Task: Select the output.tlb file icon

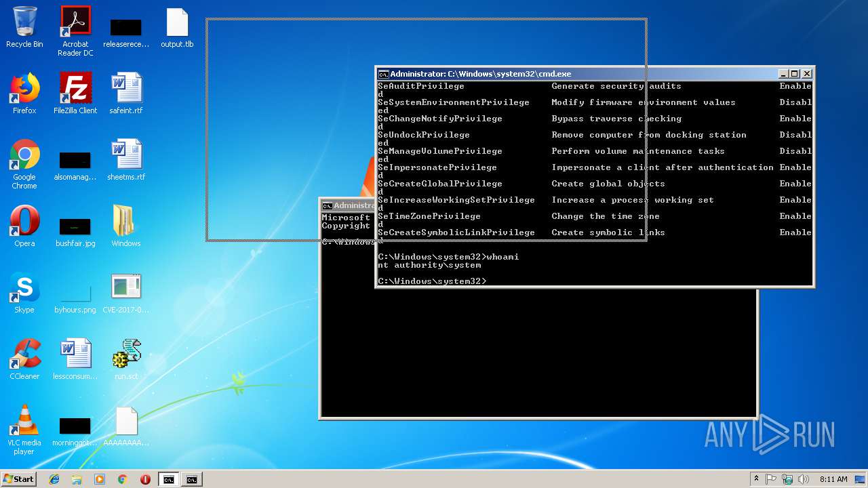Action: tap(177, 27)
